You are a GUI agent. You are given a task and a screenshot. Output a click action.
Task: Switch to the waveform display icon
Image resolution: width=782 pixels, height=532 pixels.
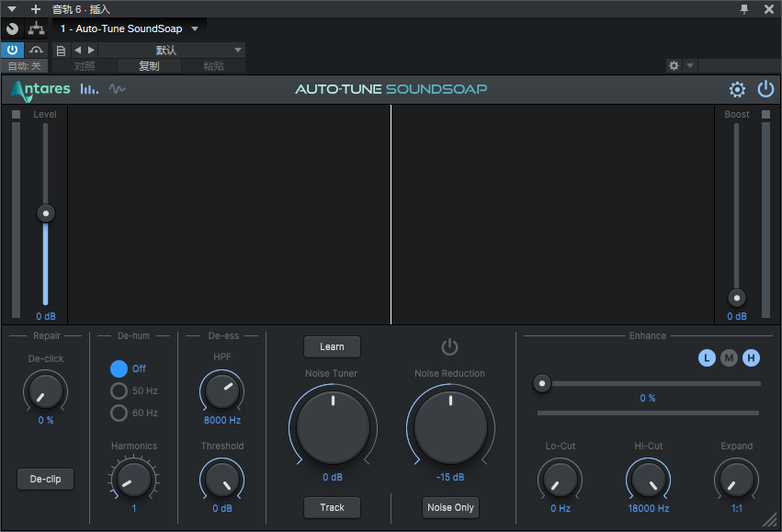point(118,89)
